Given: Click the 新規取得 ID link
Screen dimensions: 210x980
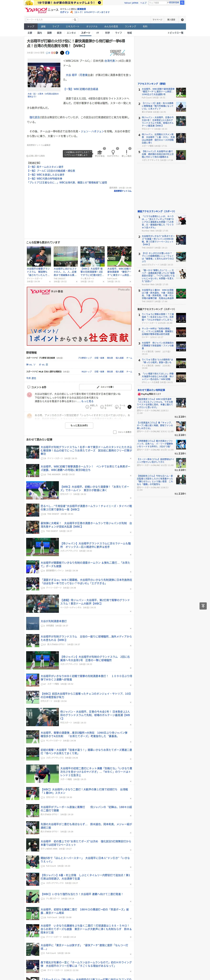Looking at the screenshot, I should pyautogui.click(x=82, y=9).
